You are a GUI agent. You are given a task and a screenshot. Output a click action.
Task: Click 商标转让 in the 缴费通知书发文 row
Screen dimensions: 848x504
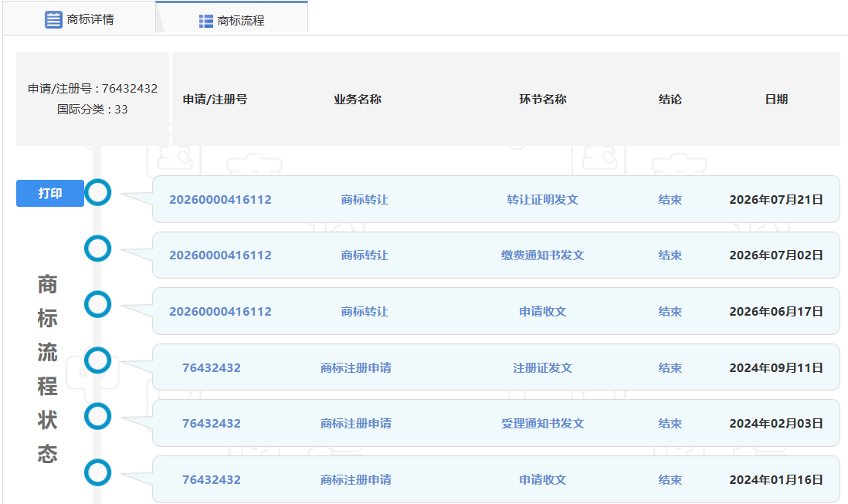pyautogui.click(x=365, y=255)
